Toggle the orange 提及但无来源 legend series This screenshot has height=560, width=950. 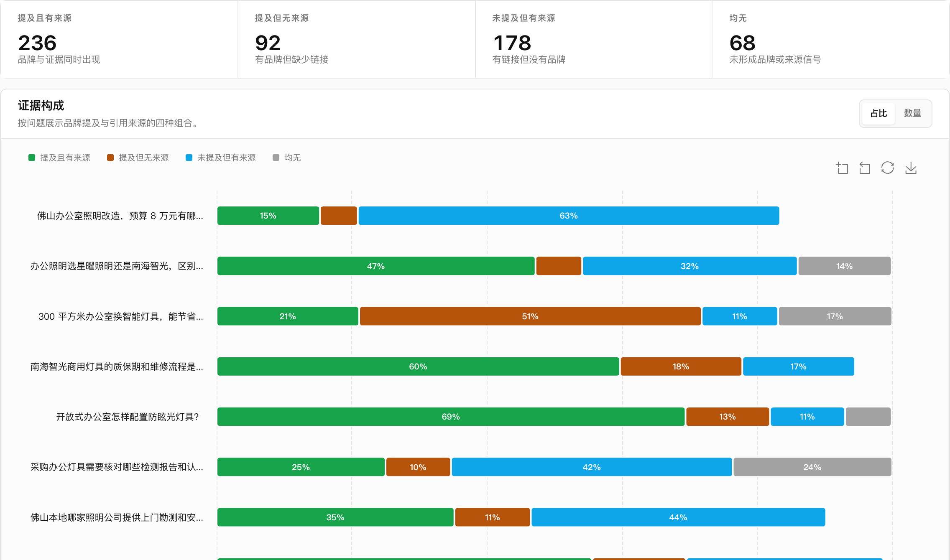[138, 158]
